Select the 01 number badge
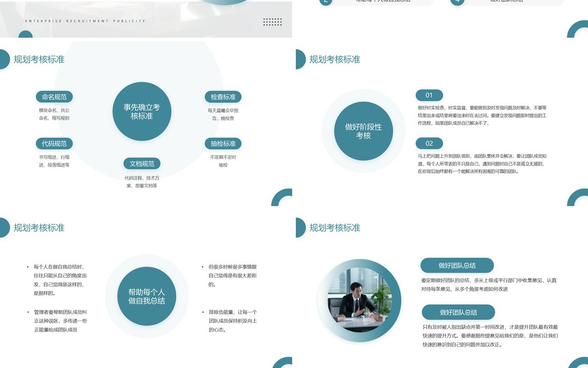588x368 pixels. click(429, 95)
